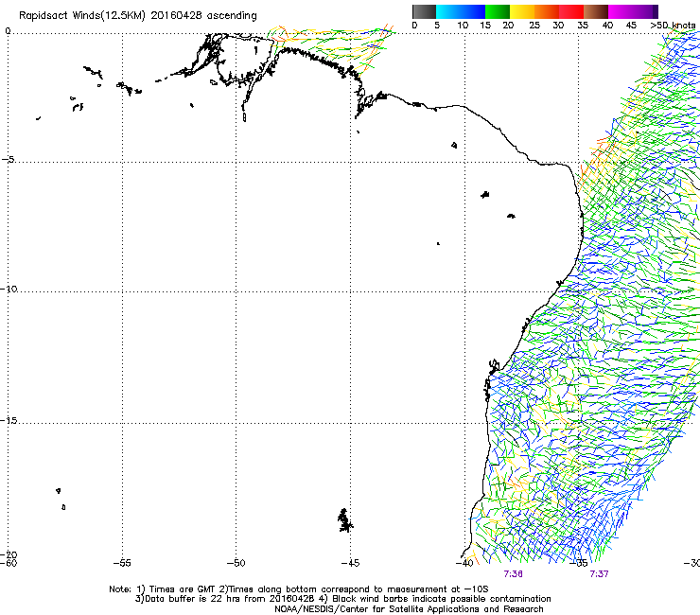Click the '-15' latitude axis label

pyautogui.click(x=9, y=421)
